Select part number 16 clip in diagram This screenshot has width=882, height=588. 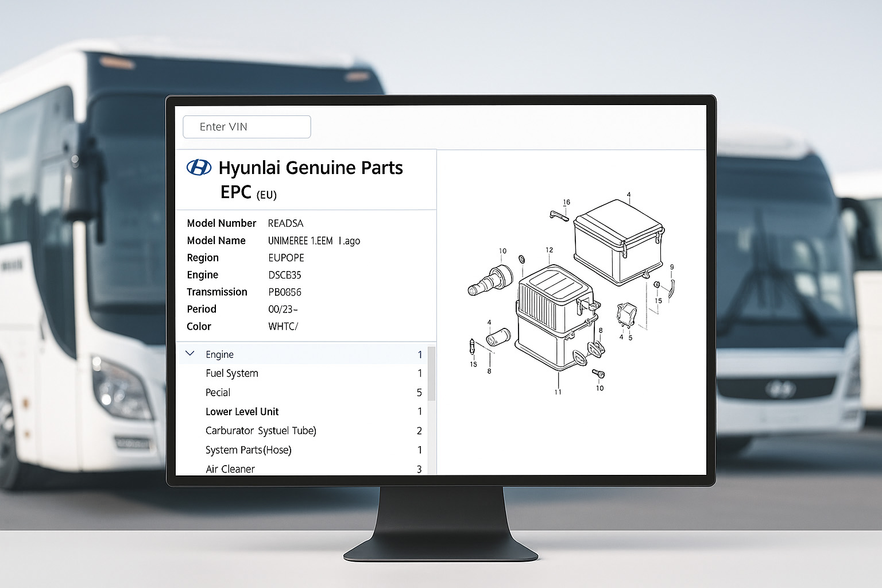[x=559, y=216]
